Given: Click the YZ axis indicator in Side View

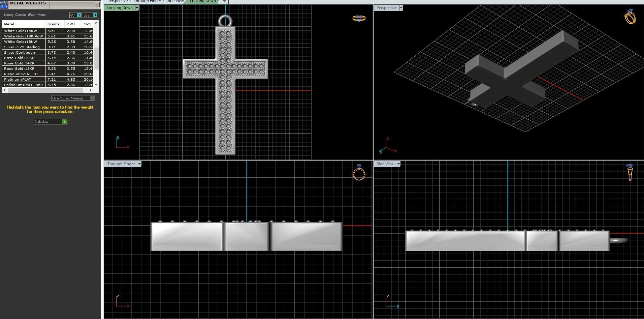Looking at the screenshot, I should (x=392, y=301).
